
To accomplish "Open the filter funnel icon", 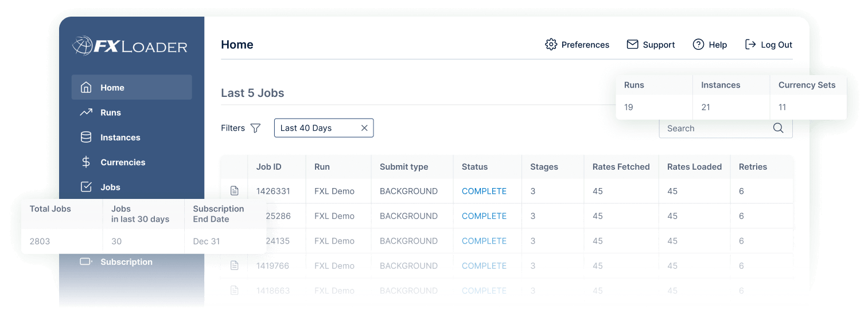I will tap(255, 128).
